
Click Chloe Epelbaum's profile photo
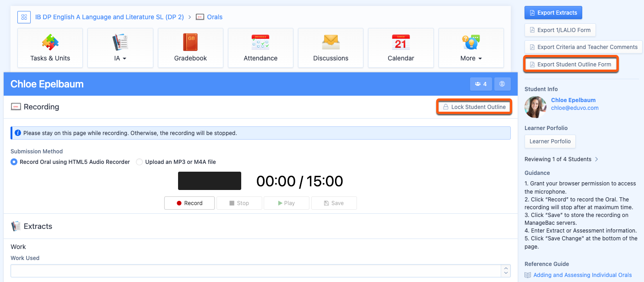[535, 107]
